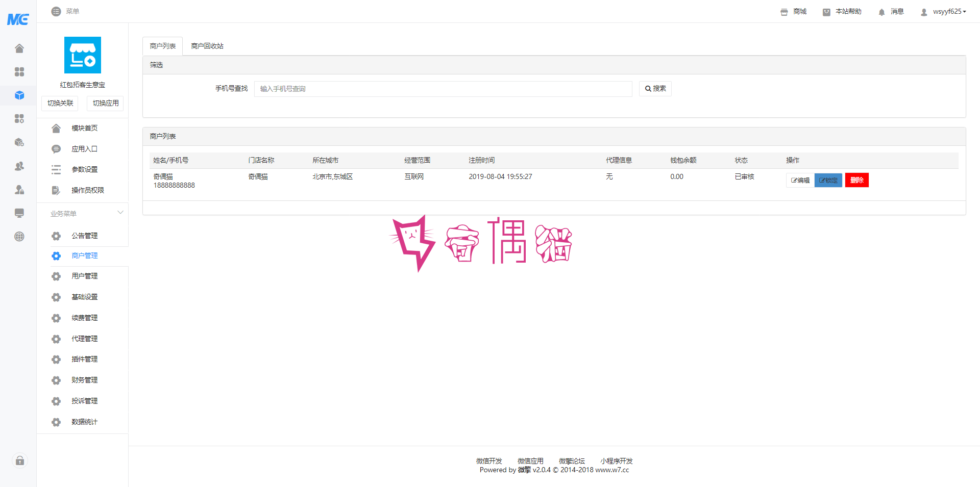980x487 pixels.
Task: Click 编辑 button for 奇偶猫 merchant
Action: (x=800, y=180)
